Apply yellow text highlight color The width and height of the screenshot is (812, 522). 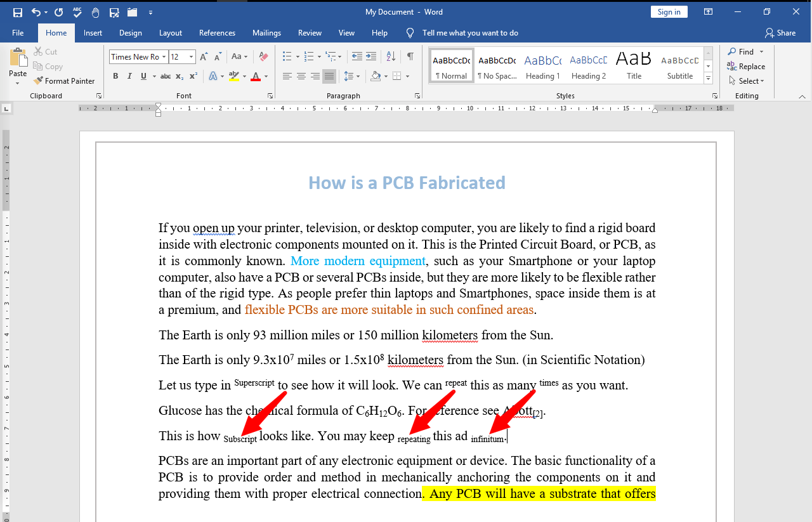coord(233,76)
